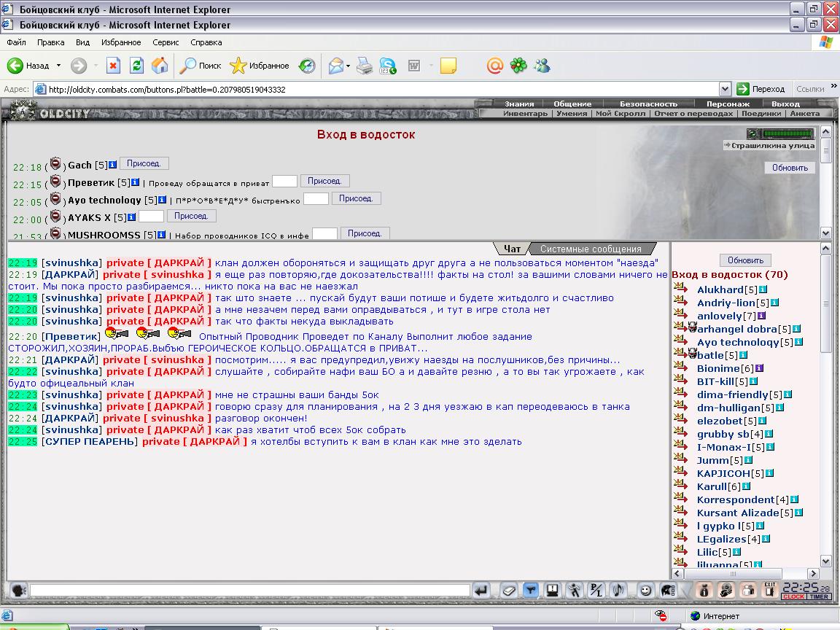Click the Refresh page toolbar icon
840x630 pixels.
[x=137, y=66]
